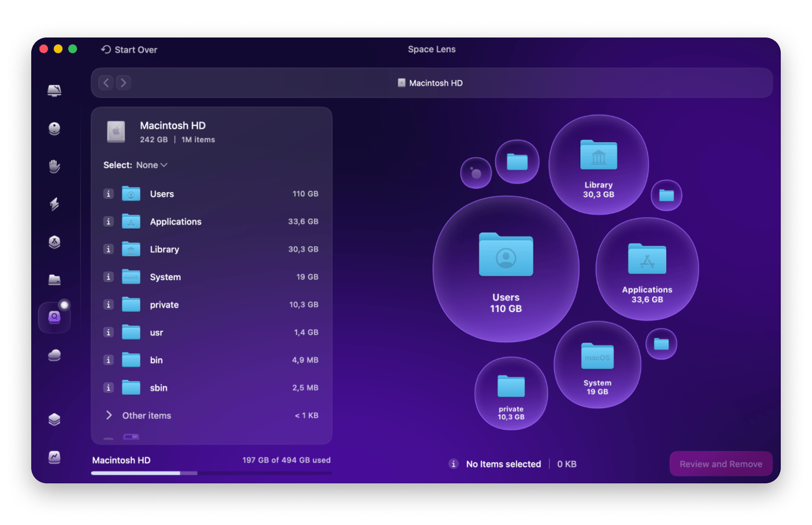
Task: Select the Library row in the list
Action: (x=211, y=249)
